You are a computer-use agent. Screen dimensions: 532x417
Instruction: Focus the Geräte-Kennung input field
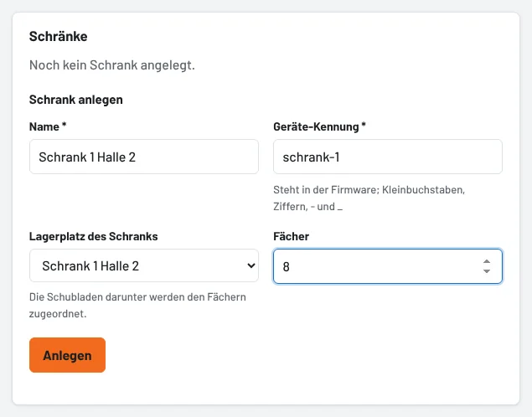point(388,157)
